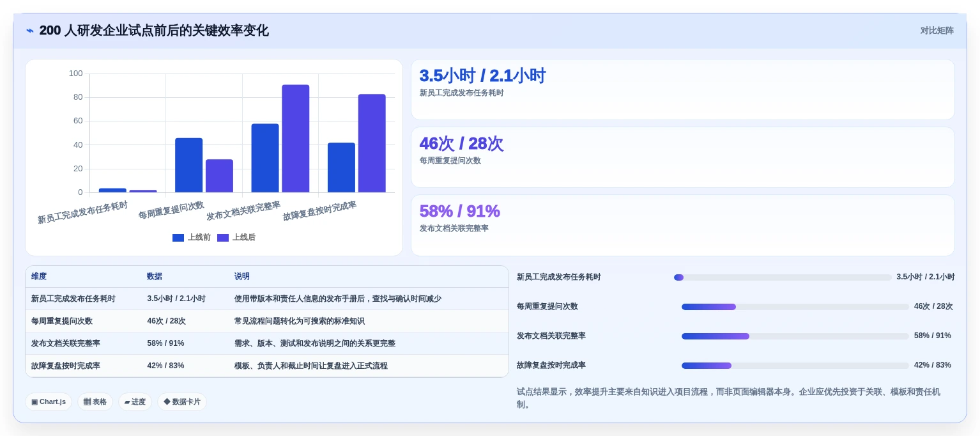Click table cell 42% / 83%
Viewport: 980px width, 436px height.
(x=165, y=366)
